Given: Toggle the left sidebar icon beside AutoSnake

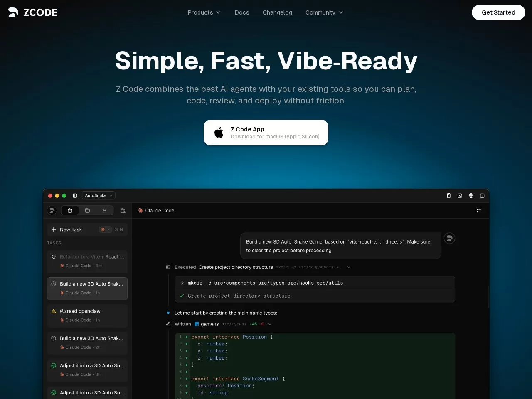Looking at the screenshot, I should tap(75, 195).
